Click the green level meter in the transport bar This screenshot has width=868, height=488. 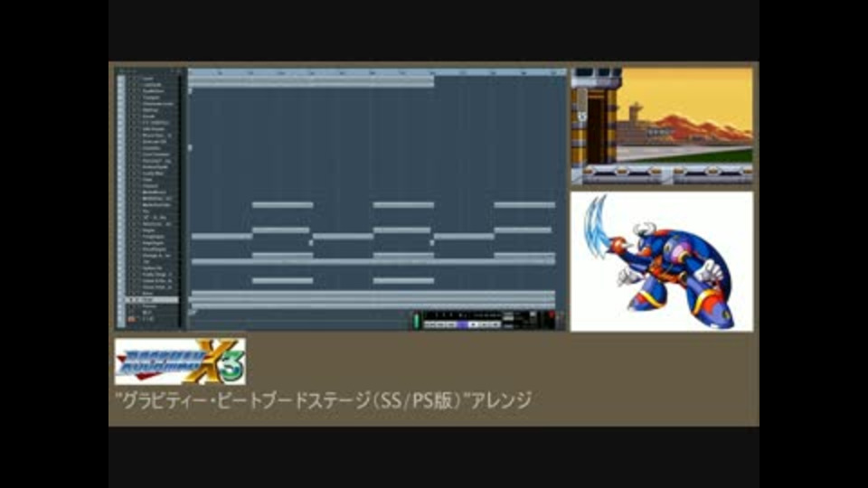coord(416,321)
